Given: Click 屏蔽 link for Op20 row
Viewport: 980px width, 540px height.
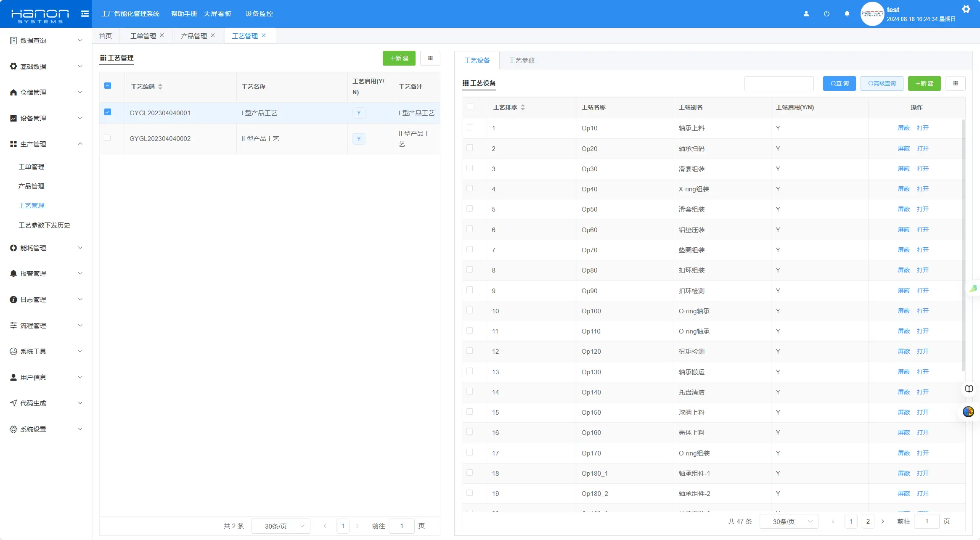Looking at the screenshot, I should (x=903, y=148).
